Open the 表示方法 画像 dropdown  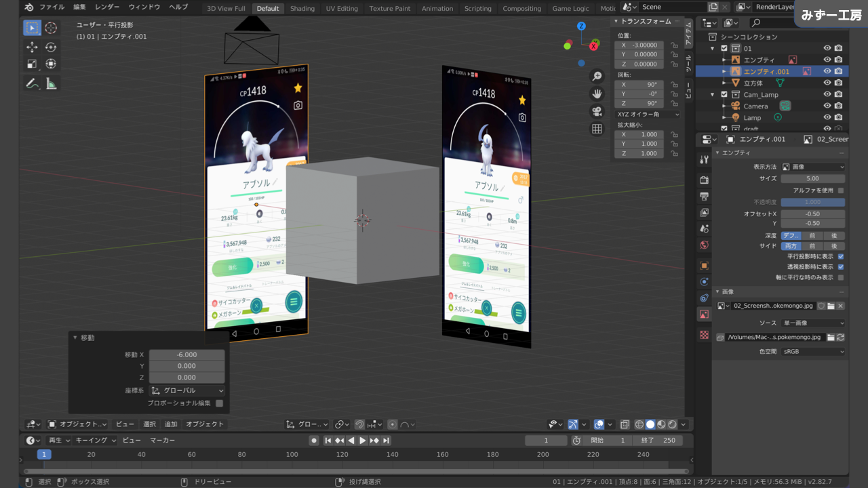pos(813,167)
